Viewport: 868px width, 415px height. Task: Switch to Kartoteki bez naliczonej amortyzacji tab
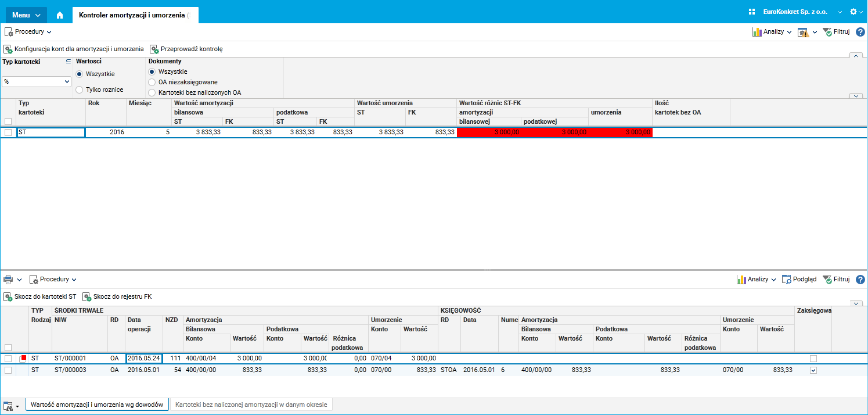(x=251, y=405)
